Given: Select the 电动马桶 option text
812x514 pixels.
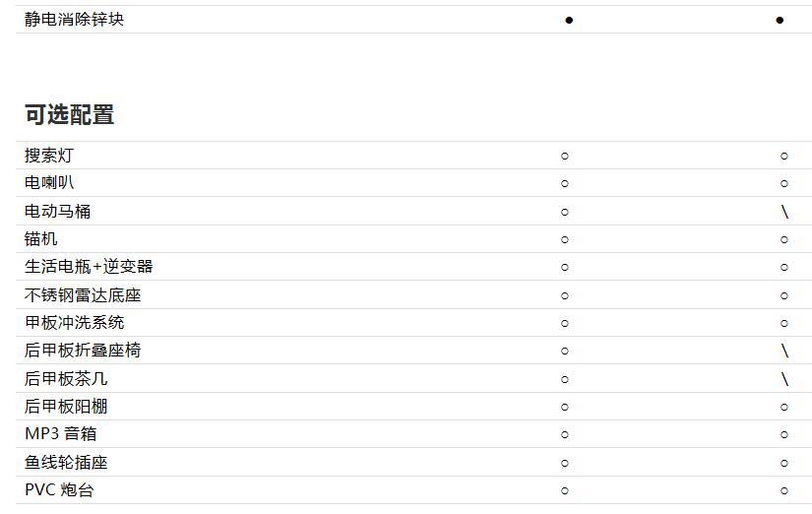Looking at the screenshot, I should pyautogui.click(x=57, y=212).
